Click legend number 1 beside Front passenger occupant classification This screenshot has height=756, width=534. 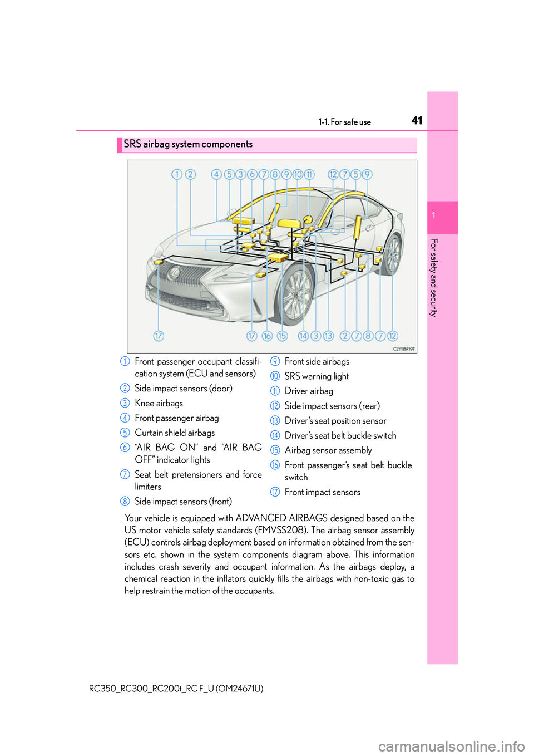125,361
